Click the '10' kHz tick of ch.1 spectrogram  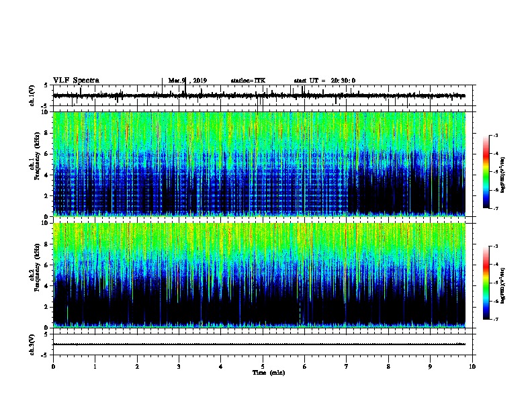tap(45, 112)
